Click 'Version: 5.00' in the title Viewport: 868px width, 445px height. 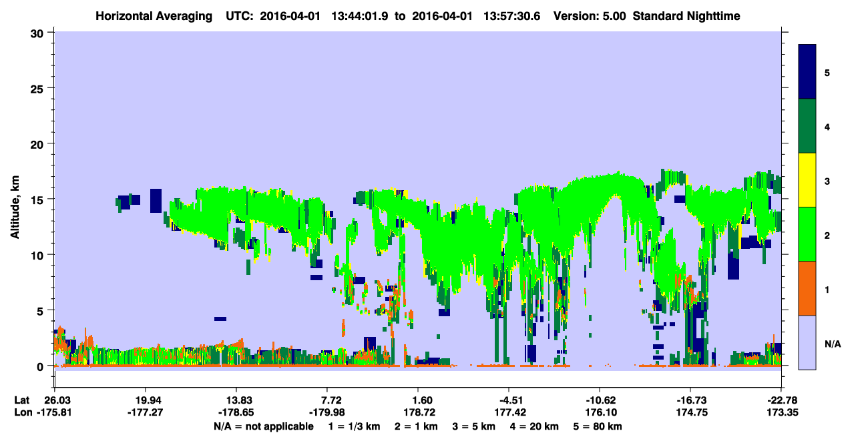589,15
